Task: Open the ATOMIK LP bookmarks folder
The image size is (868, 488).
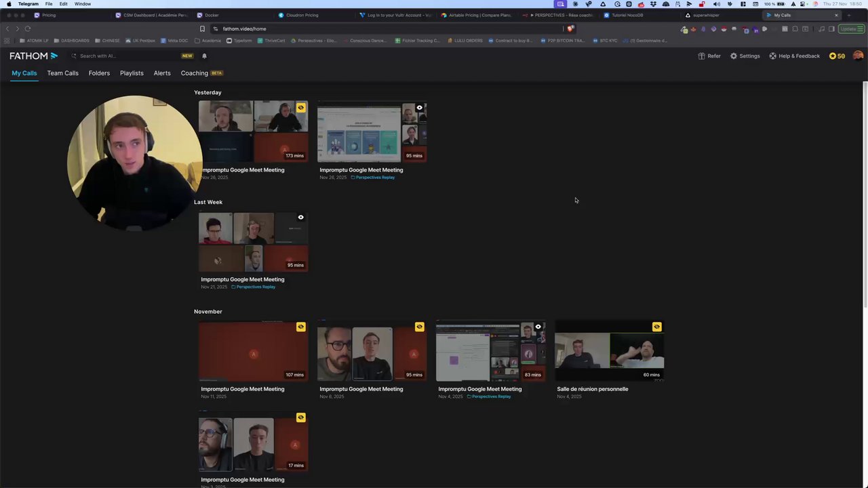Action: pos(34,41)
